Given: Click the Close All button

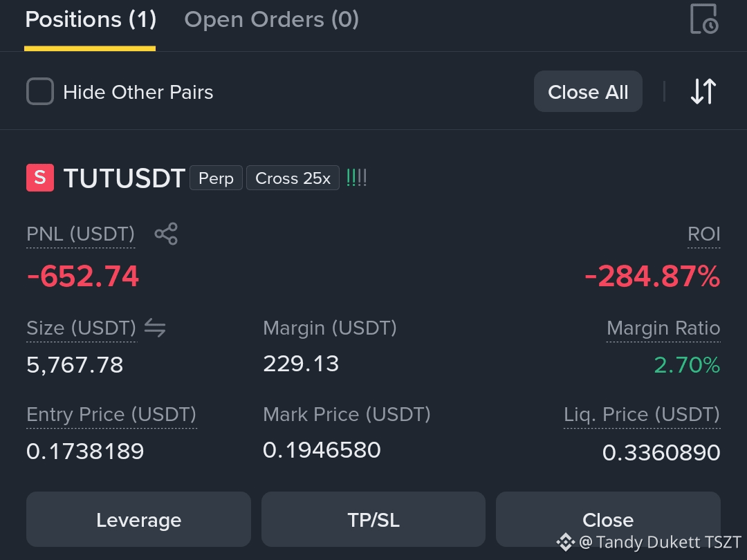Looking at the screenshot, I should [x=588, y=91].
